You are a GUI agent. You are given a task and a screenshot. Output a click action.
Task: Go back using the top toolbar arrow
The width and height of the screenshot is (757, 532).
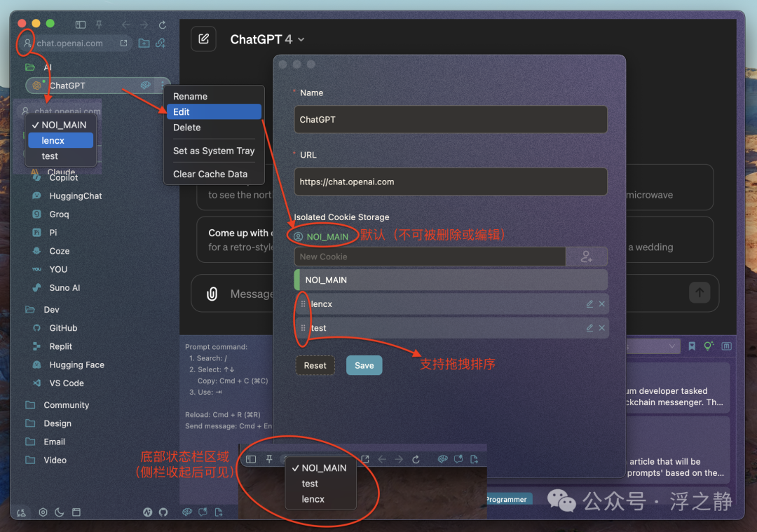pyautogui.click(x=126, y=25)
